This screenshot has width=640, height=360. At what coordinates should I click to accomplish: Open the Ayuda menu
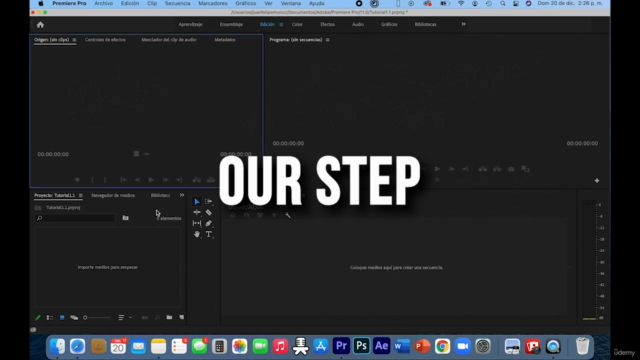317,3
